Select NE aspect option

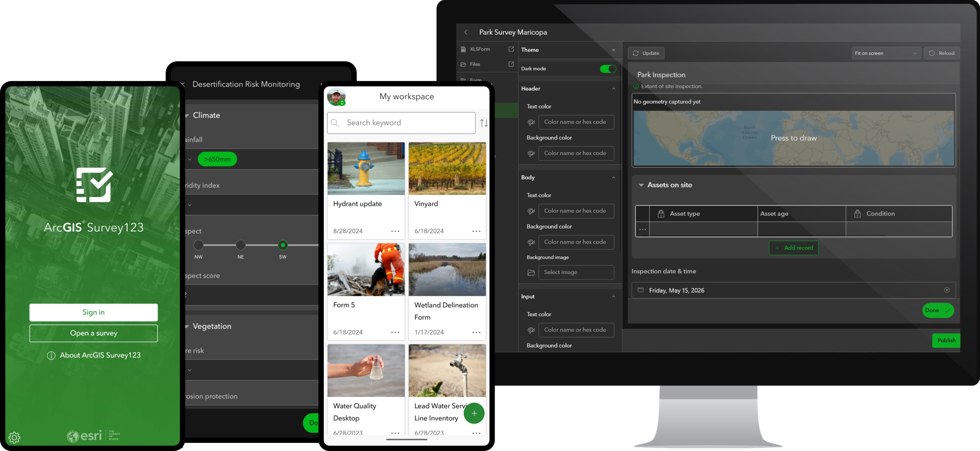pyautogui.click(x=240, y=245)
